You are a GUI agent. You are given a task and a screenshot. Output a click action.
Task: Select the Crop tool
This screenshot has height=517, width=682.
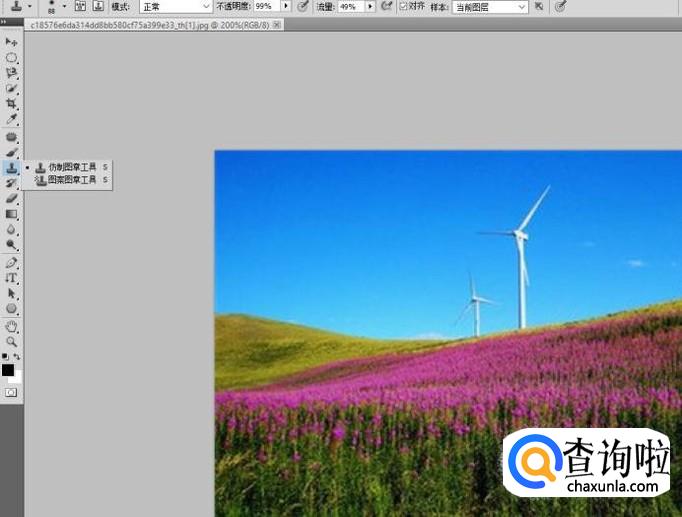11,104
